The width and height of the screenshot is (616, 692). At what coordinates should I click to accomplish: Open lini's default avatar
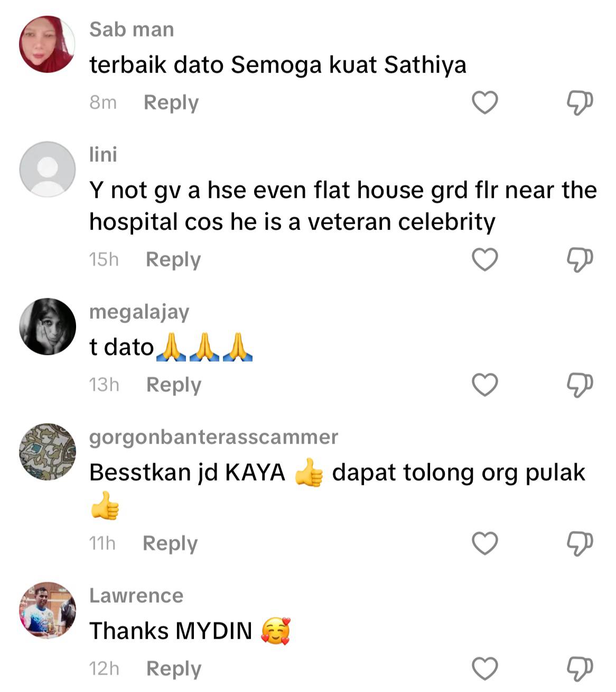(48, 170)
